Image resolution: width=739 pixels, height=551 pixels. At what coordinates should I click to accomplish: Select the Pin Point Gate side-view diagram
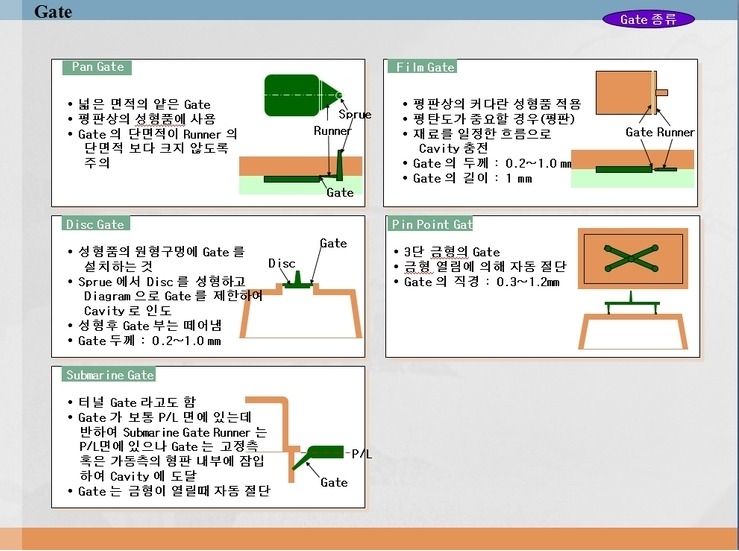(x=632, y=321)
